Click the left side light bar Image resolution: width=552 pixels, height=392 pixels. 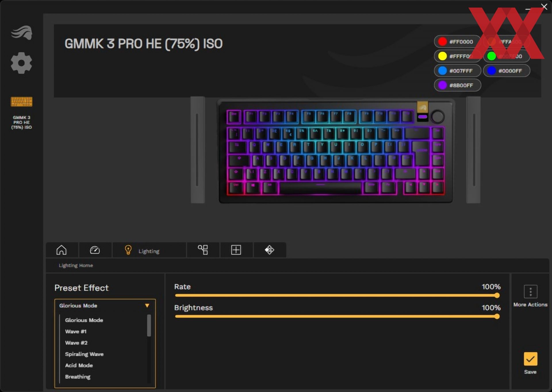point(198,150)
